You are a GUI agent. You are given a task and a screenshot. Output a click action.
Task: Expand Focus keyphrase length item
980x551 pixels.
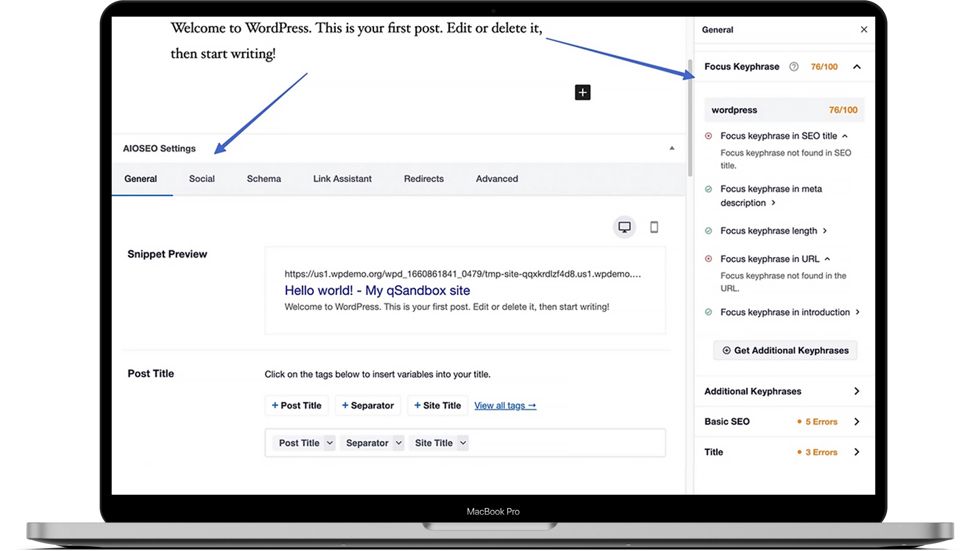point(825,231)
